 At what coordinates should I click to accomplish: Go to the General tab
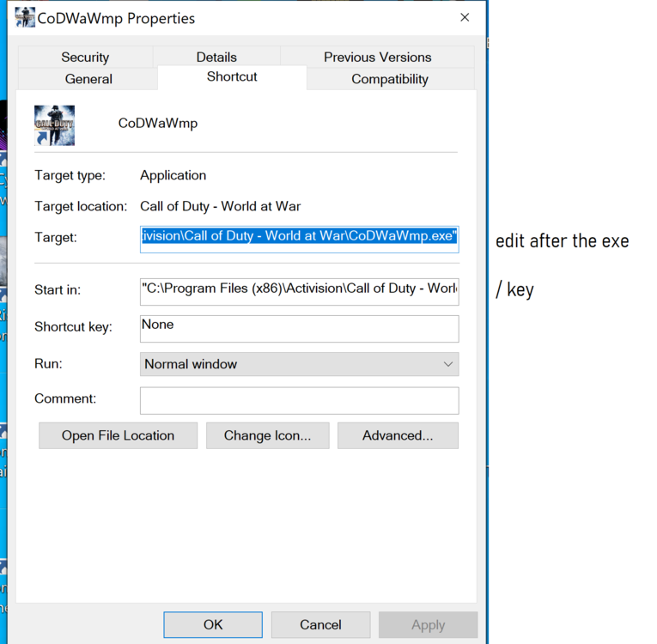(x=88, y=79)
